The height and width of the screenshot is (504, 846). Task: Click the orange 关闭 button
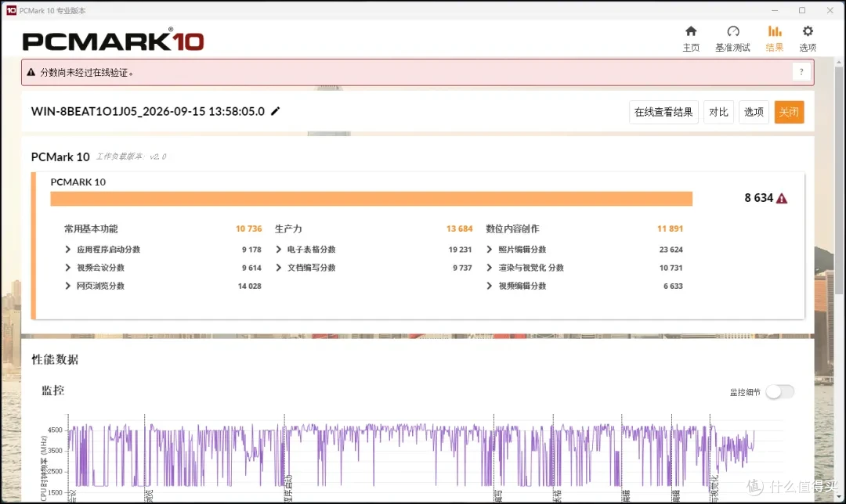[x=789, y=112]
